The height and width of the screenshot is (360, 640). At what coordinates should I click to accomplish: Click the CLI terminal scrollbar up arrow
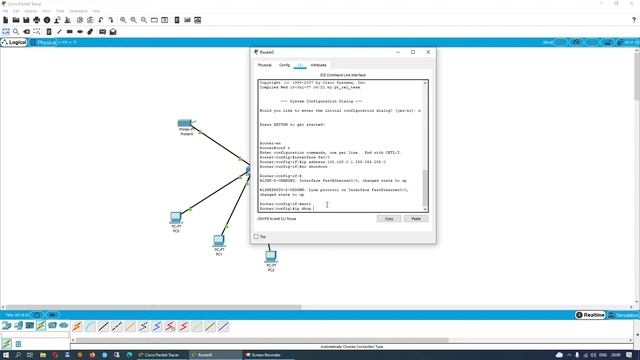(425, 83)
